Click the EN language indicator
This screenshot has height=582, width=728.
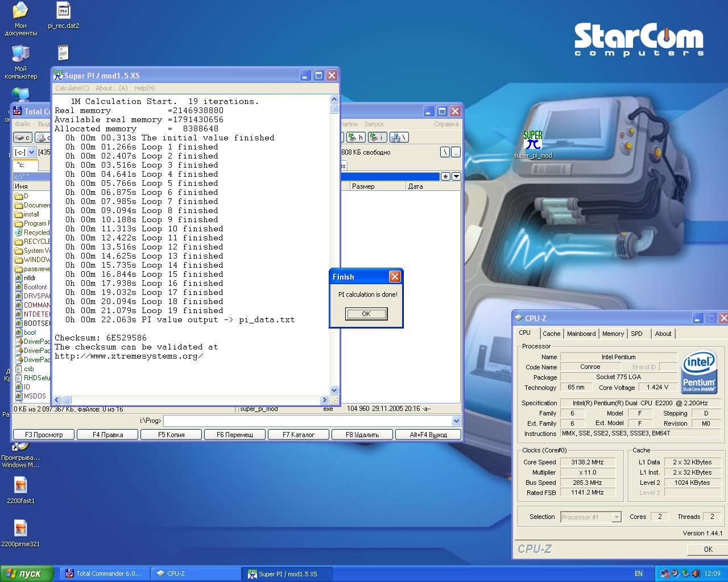click(639, 573)
